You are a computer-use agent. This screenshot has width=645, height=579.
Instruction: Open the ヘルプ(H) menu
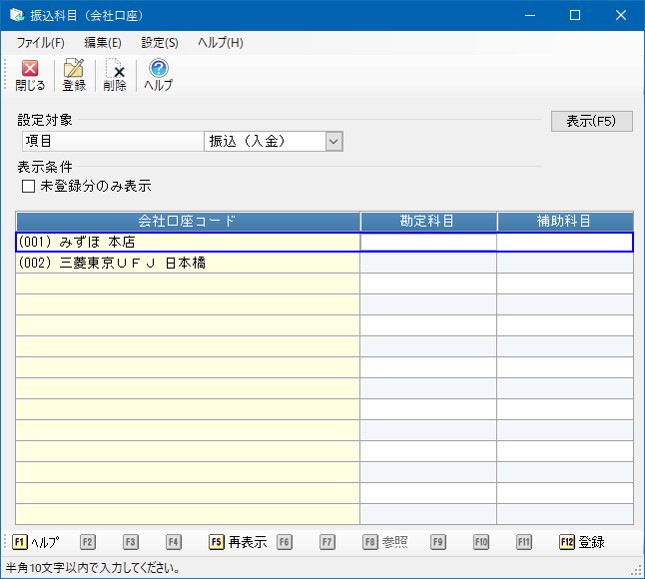click(x=220, y=43)
